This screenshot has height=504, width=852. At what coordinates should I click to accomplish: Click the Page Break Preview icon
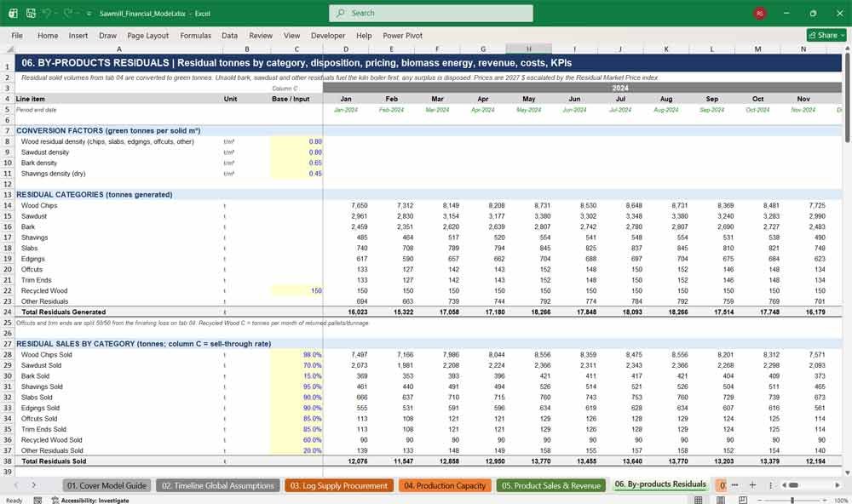click(x=743, y=501)
